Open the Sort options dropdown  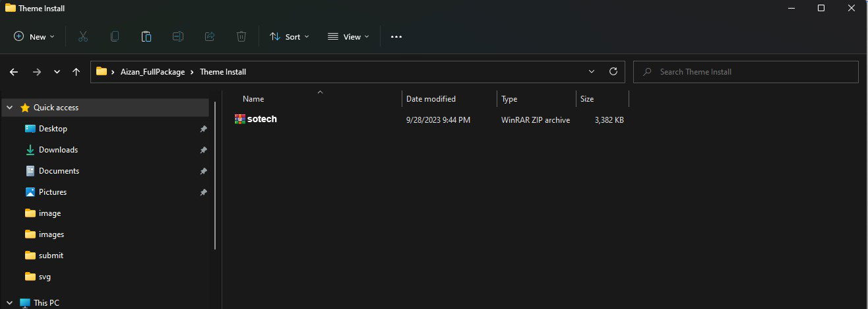pos(289,37)
